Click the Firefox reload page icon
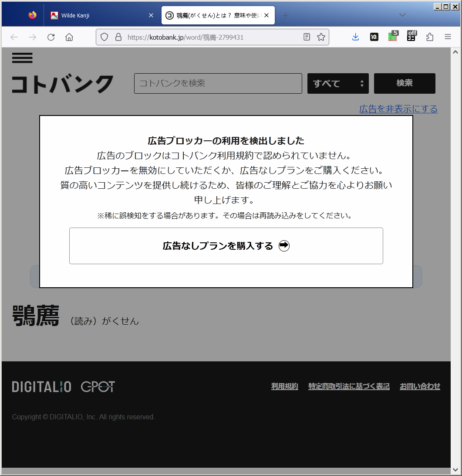Image resolution: width=462 pixels, height=476 pixels. coord(51,37)
